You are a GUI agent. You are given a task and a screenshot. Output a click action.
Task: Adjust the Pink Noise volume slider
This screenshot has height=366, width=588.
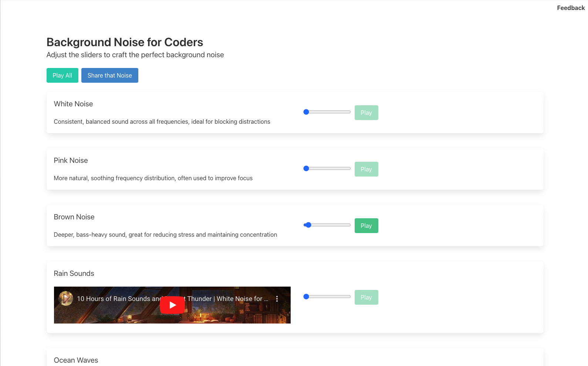(327, 168)
